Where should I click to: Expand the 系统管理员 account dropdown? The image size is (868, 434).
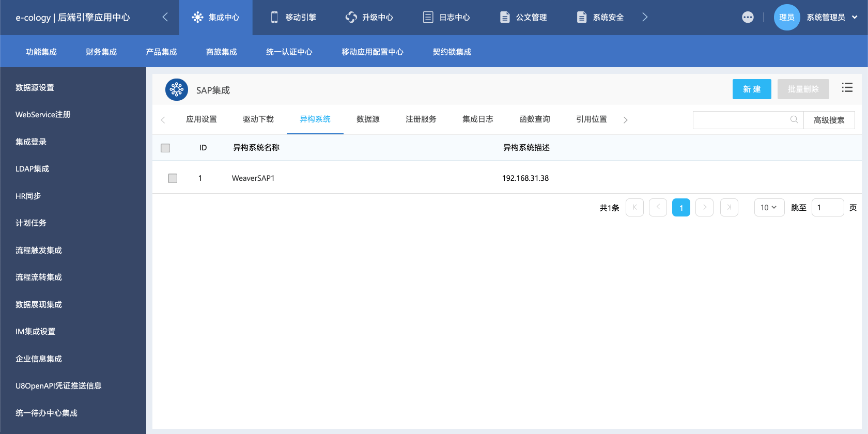point(855,17)
